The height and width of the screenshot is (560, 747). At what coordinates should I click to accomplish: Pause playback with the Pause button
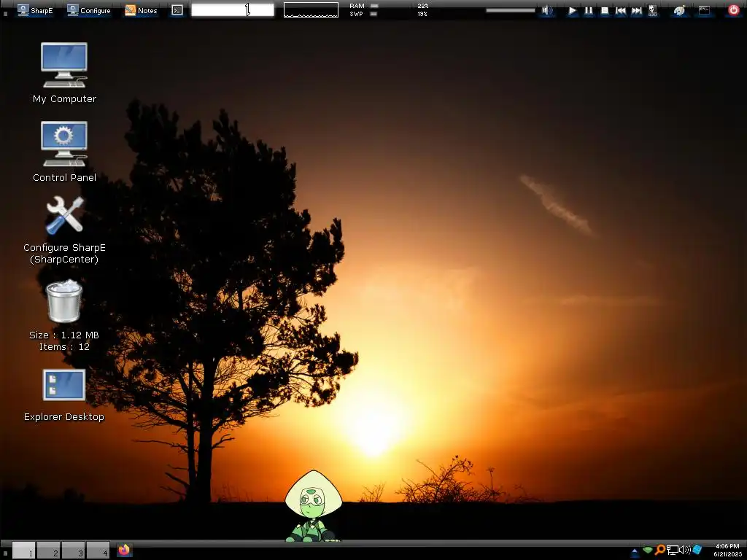[x=589, y=10]
